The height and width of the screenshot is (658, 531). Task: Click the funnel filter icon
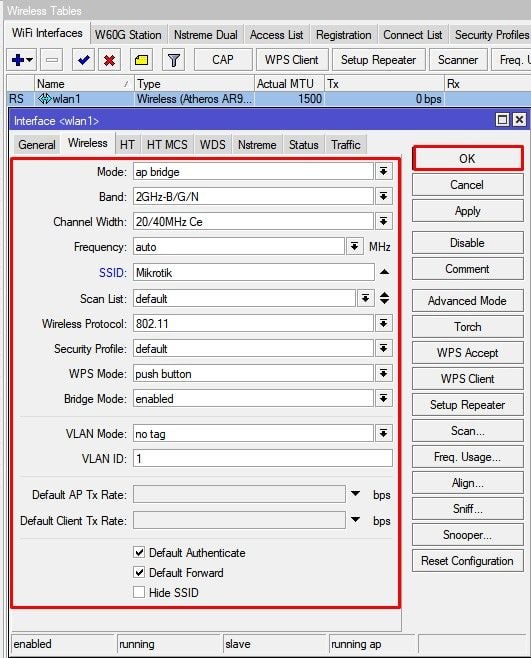pos(173,60)
